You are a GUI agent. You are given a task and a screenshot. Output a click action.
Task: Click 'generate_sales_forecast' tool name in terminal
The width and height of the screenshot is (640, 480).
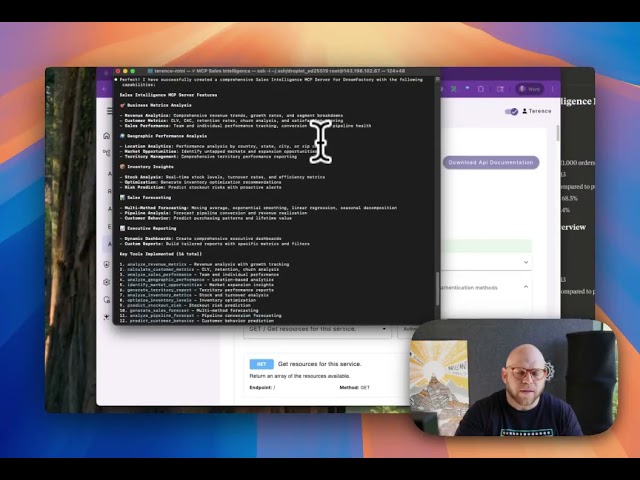(x=159, y=310)
